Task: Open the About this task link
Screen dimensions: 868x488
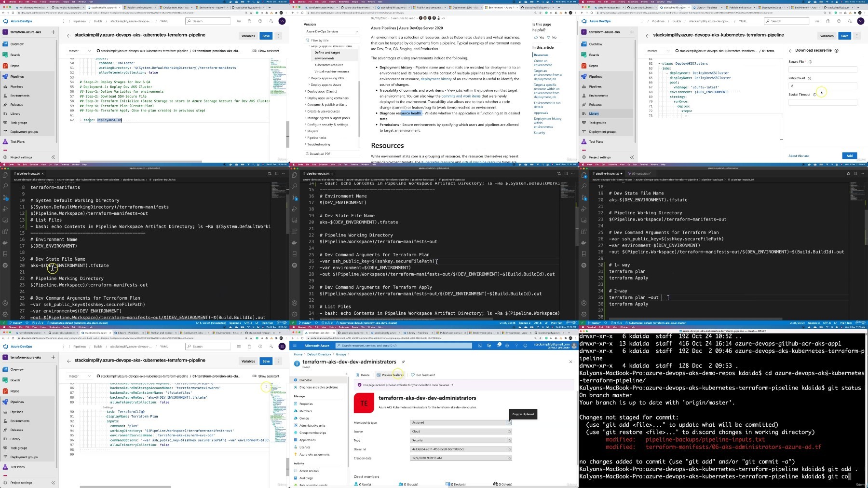Action: click(x=799, y=156)
